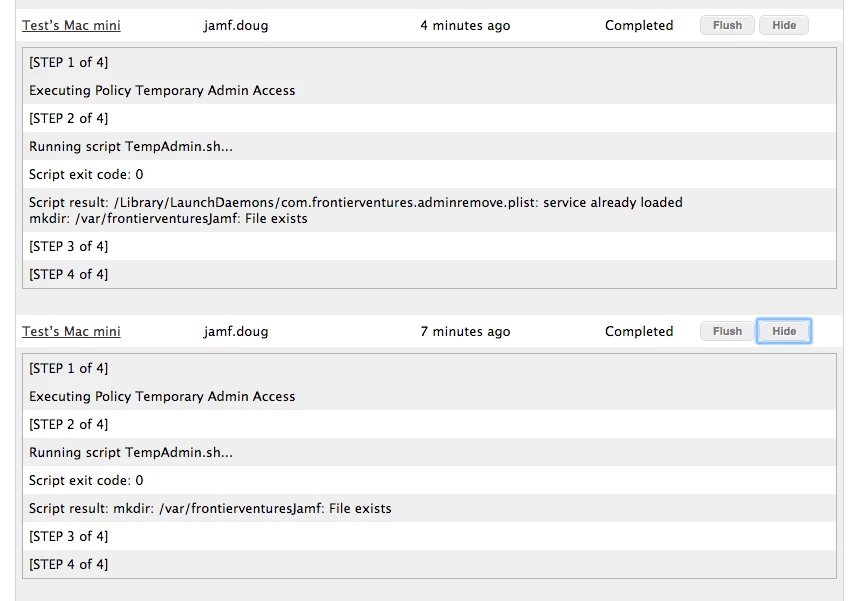Click Completed status of second log entry

pos(639,332)
